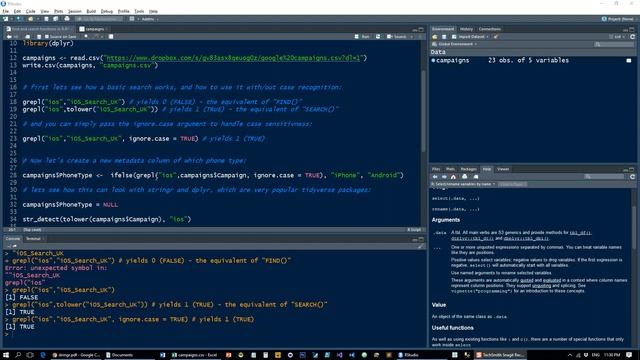This screenshot has width=640, height=360.
Task: Open the List view dropdown in Environment
Action: (617, 37)
